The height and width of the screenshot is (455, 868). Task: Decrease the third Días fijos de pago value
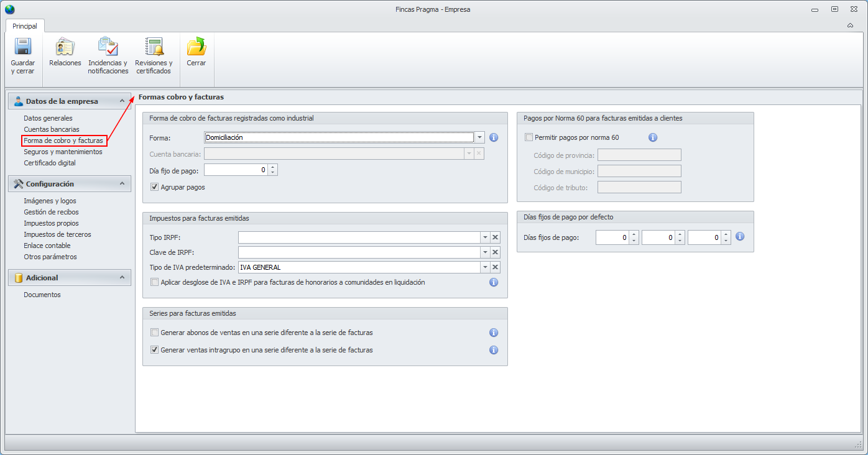pyautogui.click(x=726, y=241)
